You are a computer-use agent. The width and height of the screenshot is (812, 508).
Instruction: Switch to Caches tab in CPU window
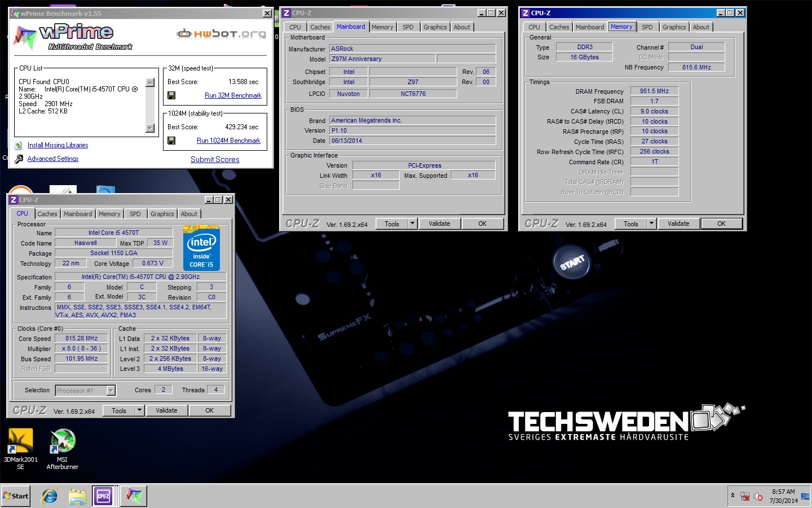pos(47,214)
